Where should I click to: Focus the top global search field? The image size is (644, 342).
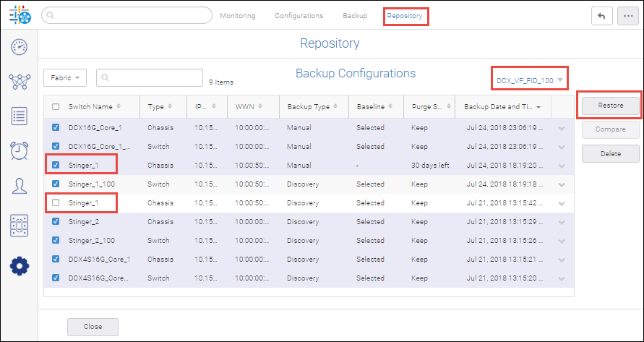[126, 16]
